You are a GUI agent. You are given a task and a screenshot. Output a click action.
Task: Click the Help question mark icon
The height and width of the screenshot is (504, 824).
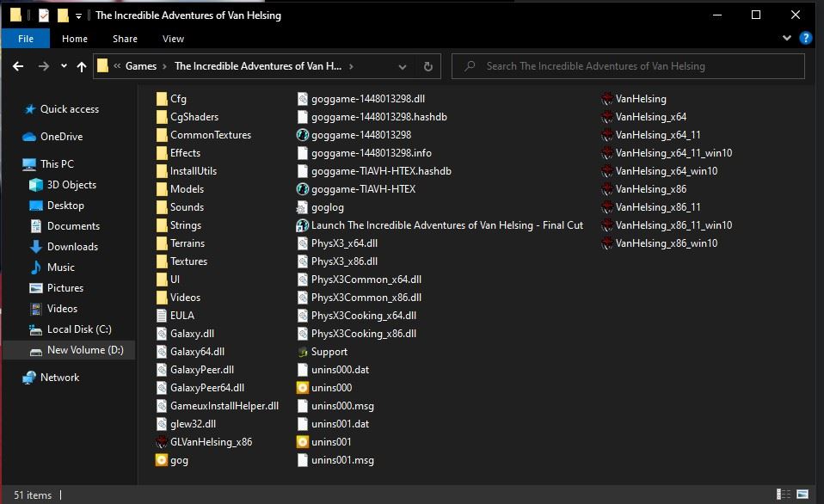pyautogui.click(x=806, y=39)
